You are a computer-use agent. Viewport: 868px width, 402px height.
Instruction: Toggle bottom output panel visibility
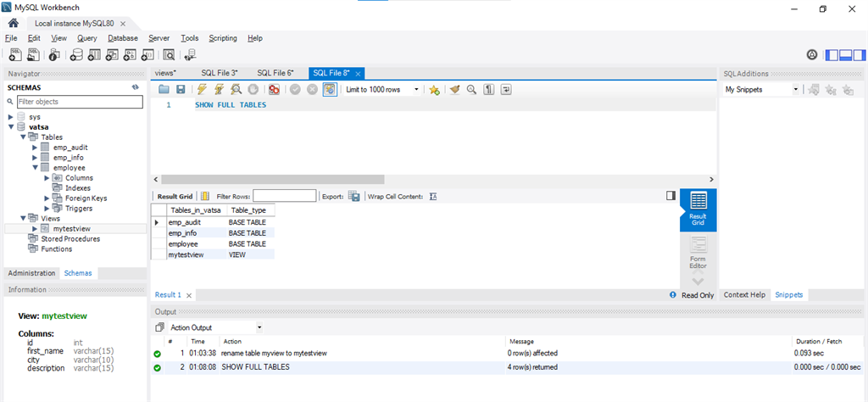[x=845, y=55]
